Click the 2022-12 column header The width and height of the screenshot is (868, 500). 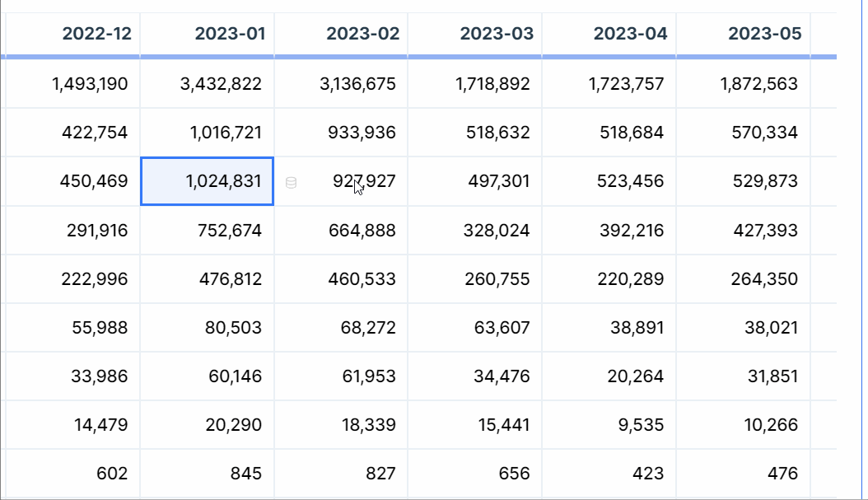point(96,34)
